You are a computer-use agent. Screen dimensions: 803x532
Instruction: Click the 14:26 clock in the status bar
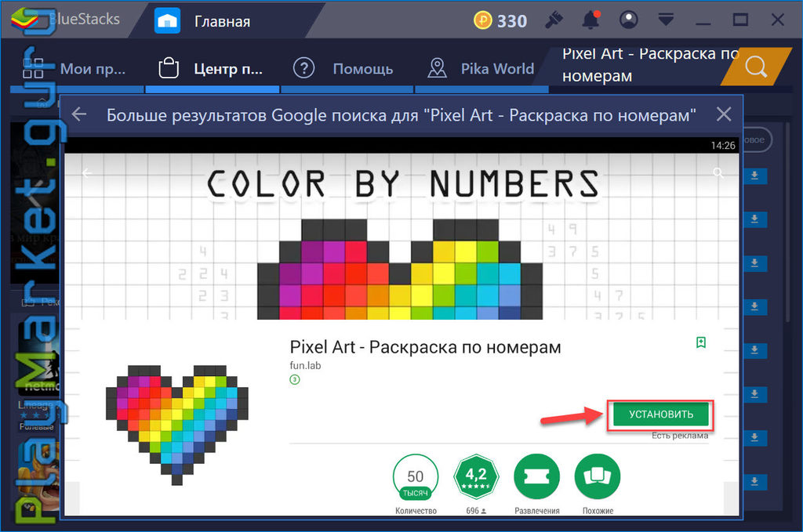(x=722, y=145)
